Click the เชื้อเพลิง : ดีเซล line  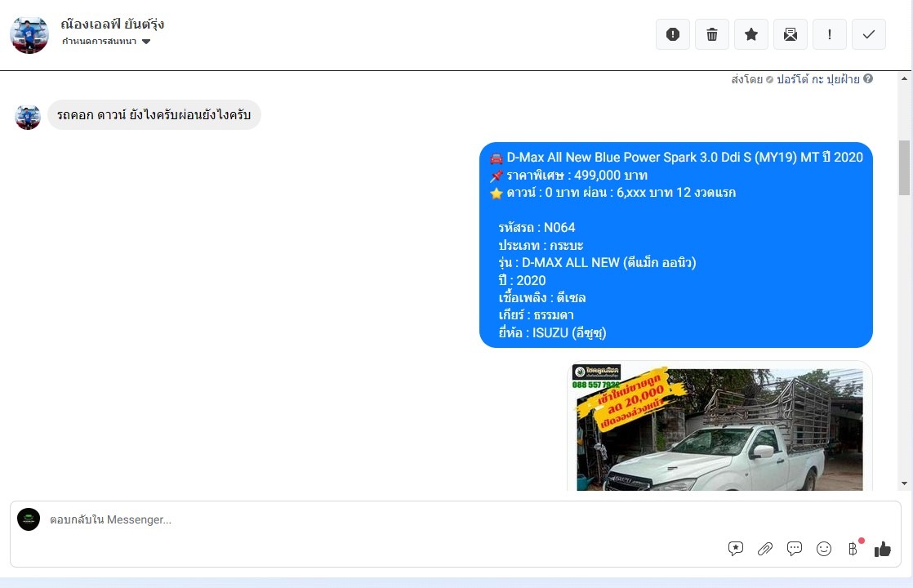(542, 298)
